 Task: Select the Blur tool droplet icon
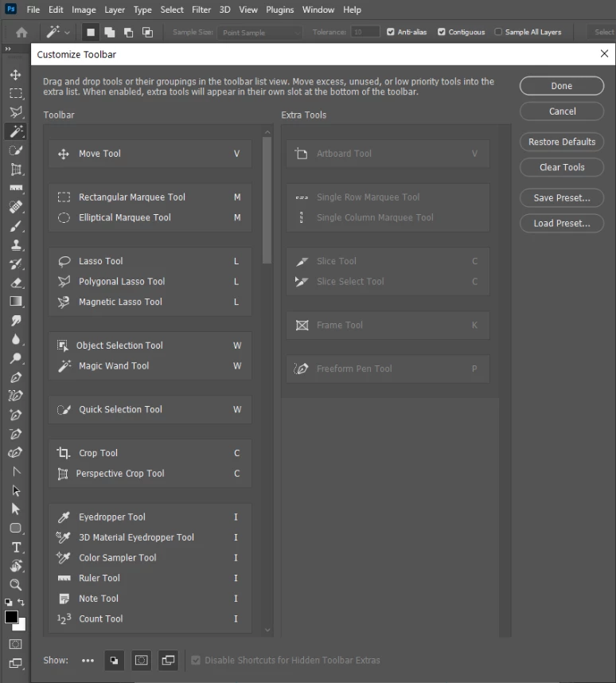[x=16, y=339]
